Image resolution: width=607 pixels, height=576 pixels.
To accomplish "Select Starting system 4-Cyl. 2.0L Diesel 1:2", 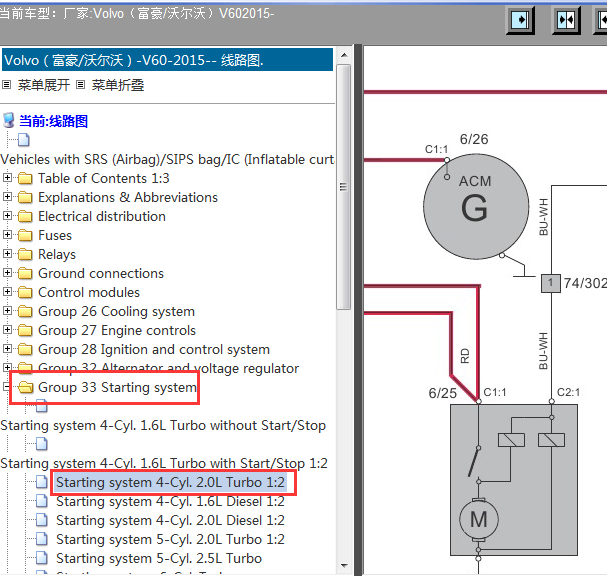I will 170,520.
